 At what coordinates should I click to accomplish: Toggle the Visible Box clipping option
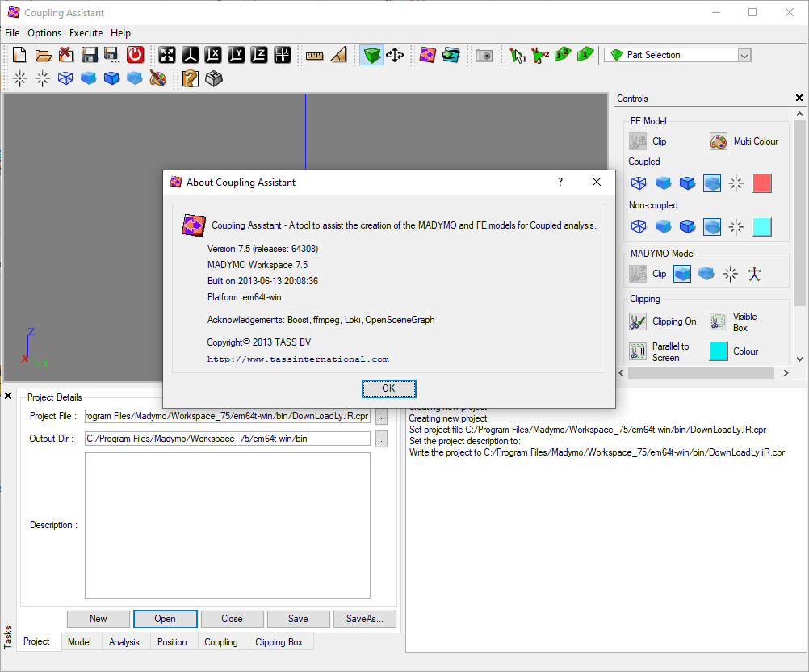click(x=719, y=322)
